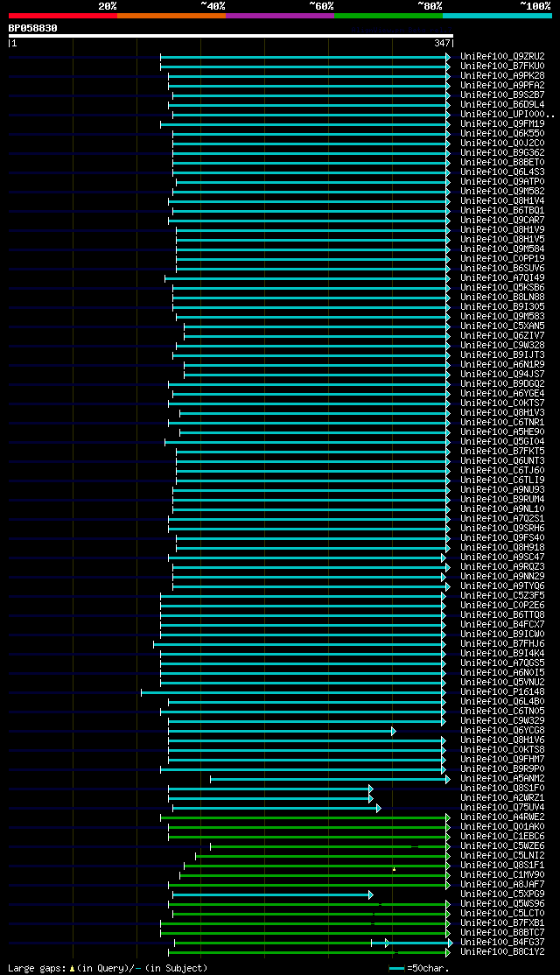Select the UniRef100_C5WZE6 label
560x975 pixels.
pos(502,846)
